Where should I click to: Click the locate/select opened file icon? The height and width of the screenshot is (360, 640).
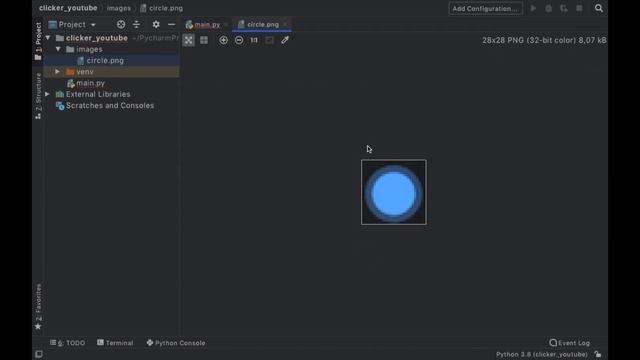(121, 24)
